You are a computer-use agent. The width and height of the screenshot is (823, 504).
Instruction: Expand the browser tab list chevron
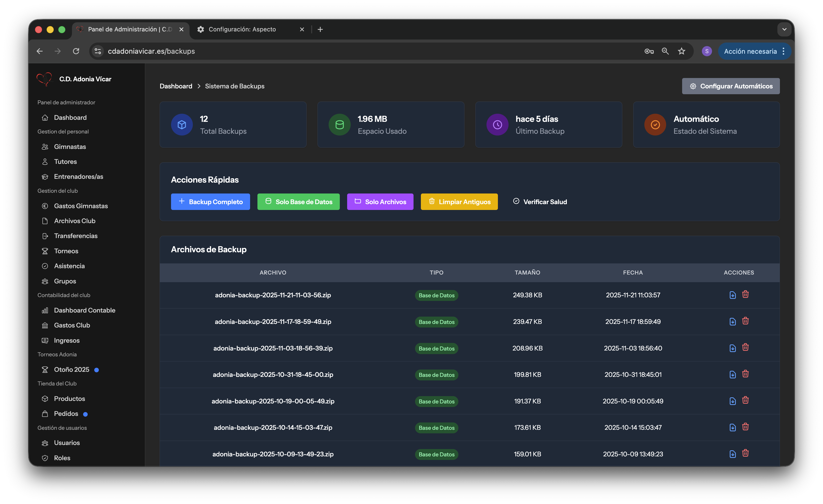pos(784,29)
